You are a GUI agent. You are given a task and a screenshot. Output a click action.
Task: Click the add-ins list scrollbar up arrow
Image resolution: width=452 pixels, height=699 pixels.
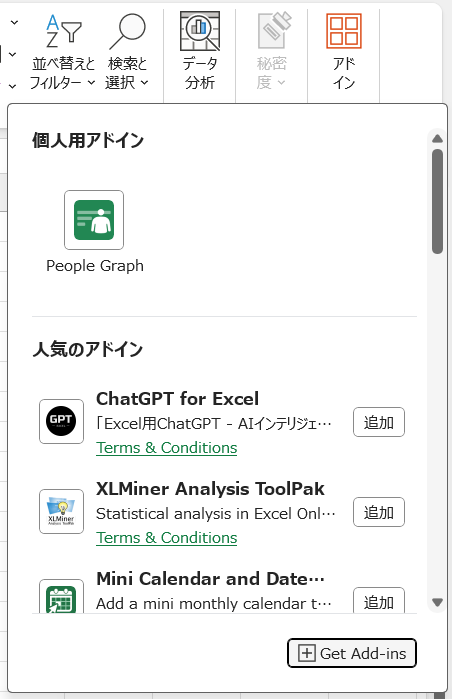(437, 139)
